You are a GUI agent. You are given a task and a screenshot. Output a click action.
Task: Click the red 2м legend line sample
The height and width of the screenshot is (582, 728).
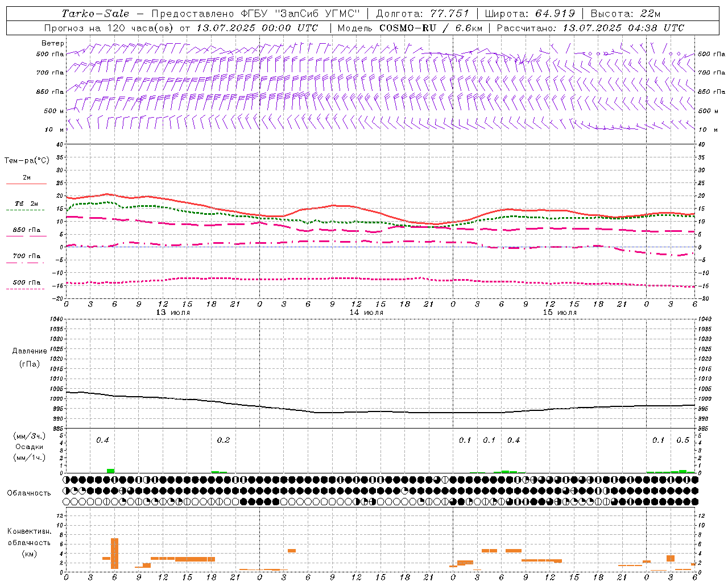click(x=26, y=184)
